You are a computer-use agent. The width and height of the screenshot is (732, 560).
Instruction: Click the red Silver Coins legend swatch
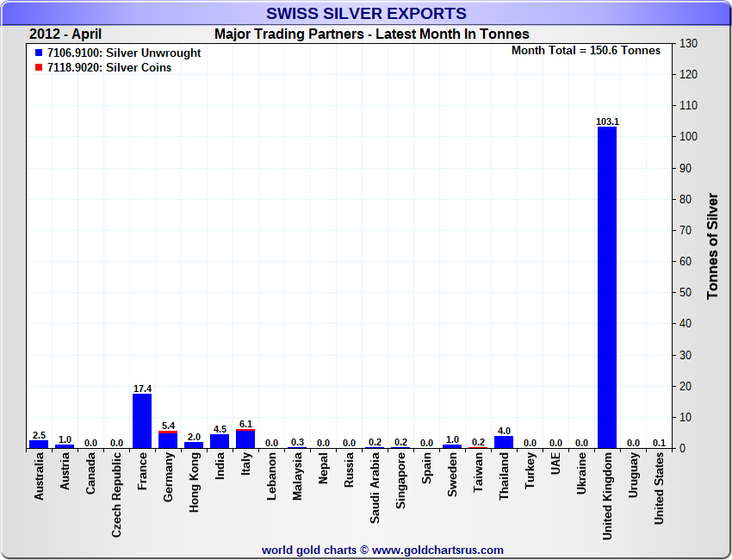pyautogui.click(x=39, y=68)
